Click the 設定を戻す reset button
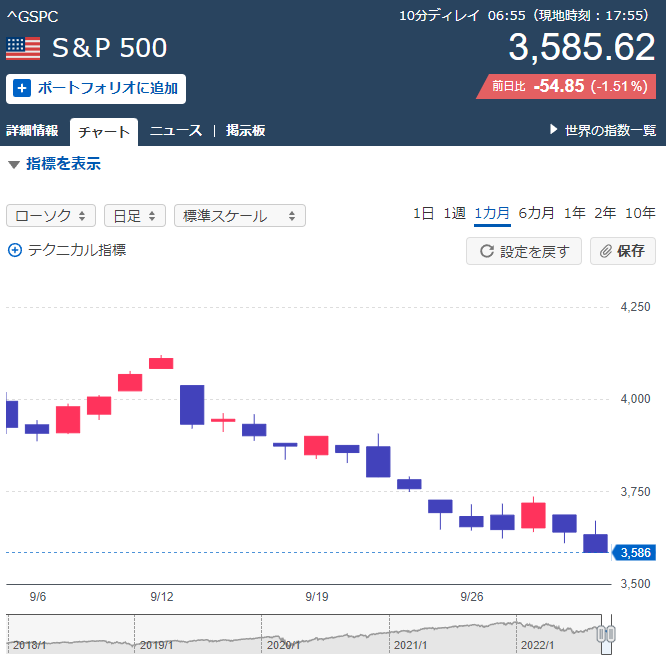The image size is (666, 660). click(x=524, y=251)
